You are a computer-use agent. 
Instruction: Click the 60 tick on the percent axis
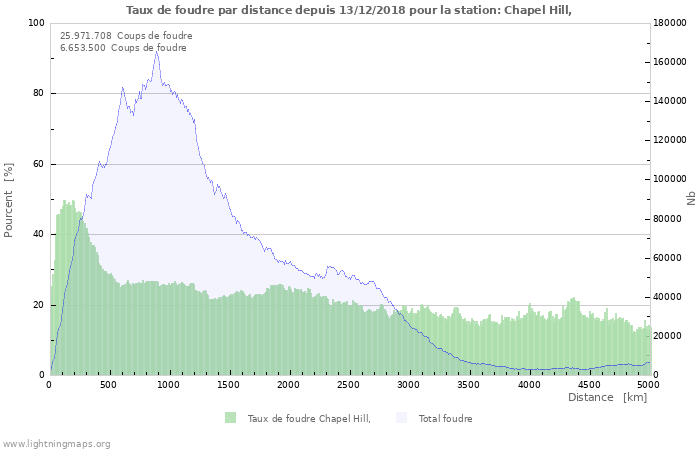pos(38,164)
